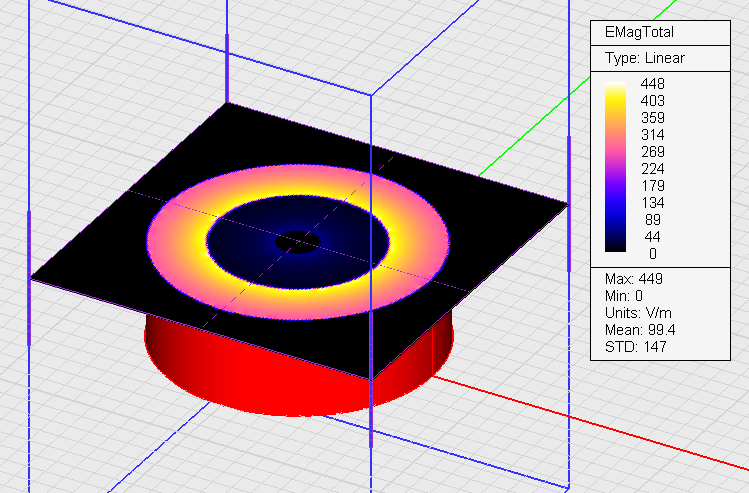Screen dimensions: 749x493
Task: Click the legend color gradient bar
Action: (x=617, y=168)
